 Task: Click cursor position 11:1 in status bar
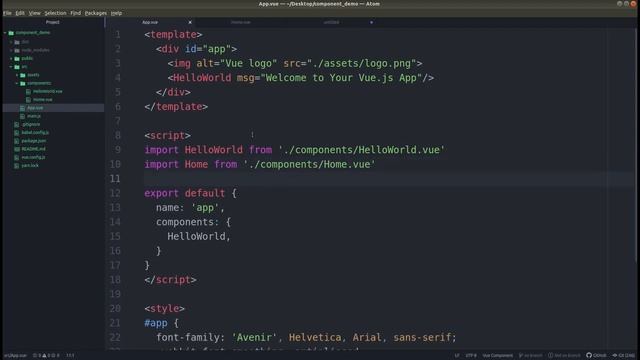coord(70,356)
